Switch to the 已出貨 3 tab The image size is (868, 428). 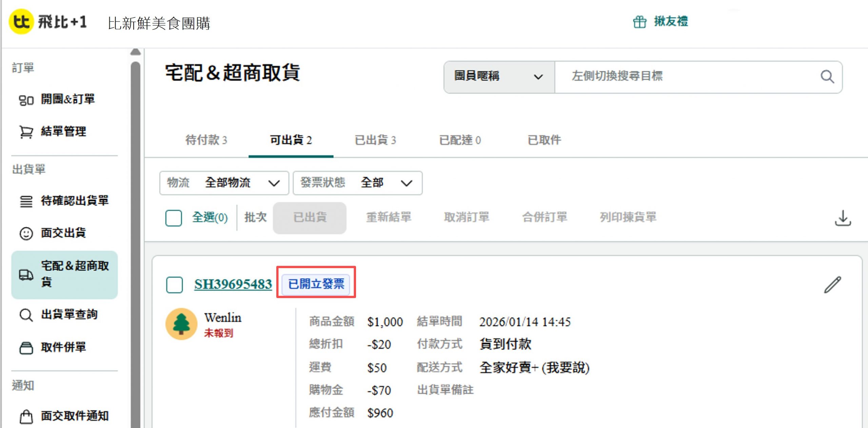click(375, 140)
